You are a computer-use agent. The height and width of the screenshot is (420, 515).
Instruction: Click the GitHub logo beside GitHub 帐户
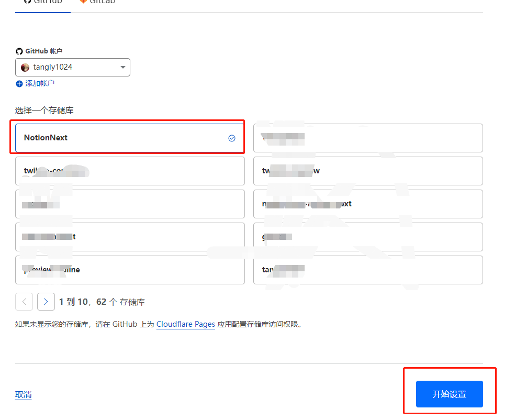(x=19, y=51)
